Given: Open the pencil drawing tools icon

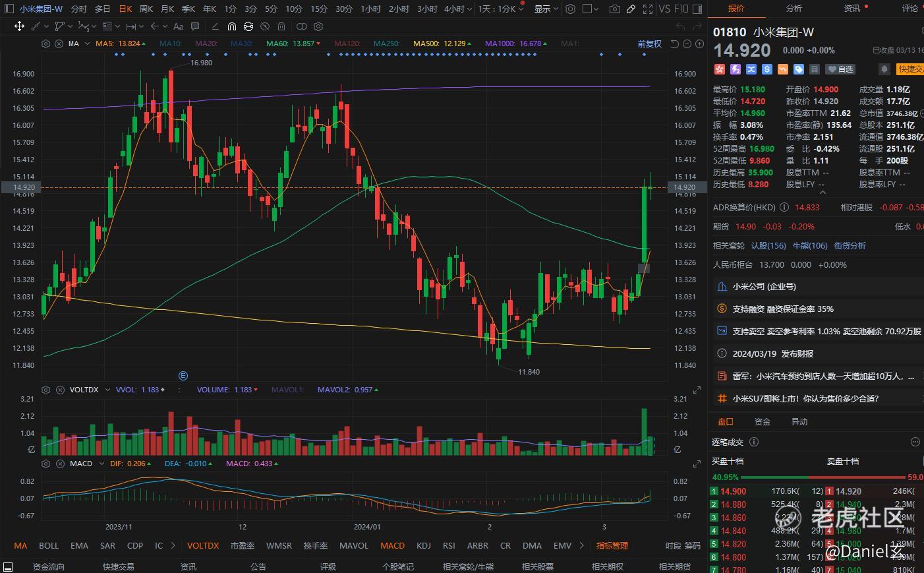Looking at the screenshot, I should point(631,9).
